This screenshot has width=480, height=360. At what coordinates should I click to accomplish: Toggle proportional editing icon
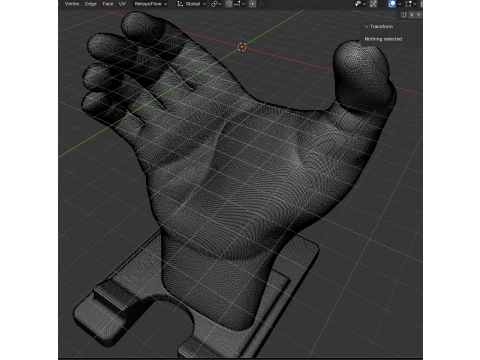point(252,4)
